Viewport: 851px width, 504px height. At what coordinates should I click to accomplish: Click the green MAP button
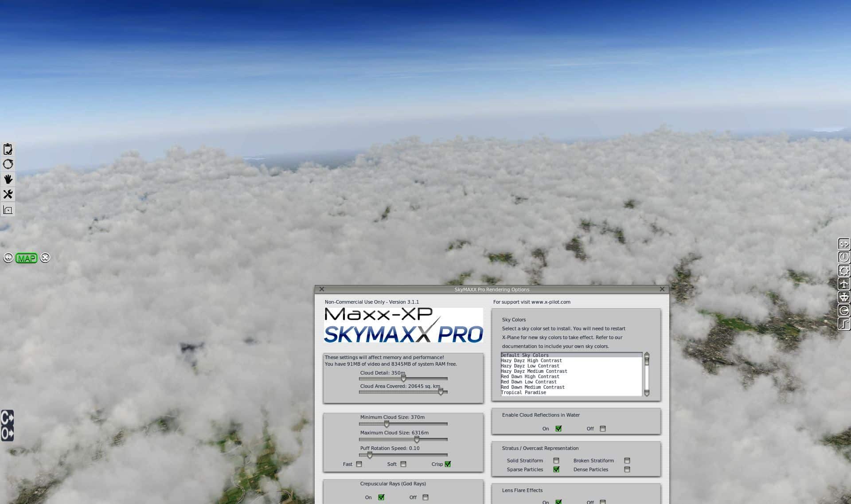[26, 258]
